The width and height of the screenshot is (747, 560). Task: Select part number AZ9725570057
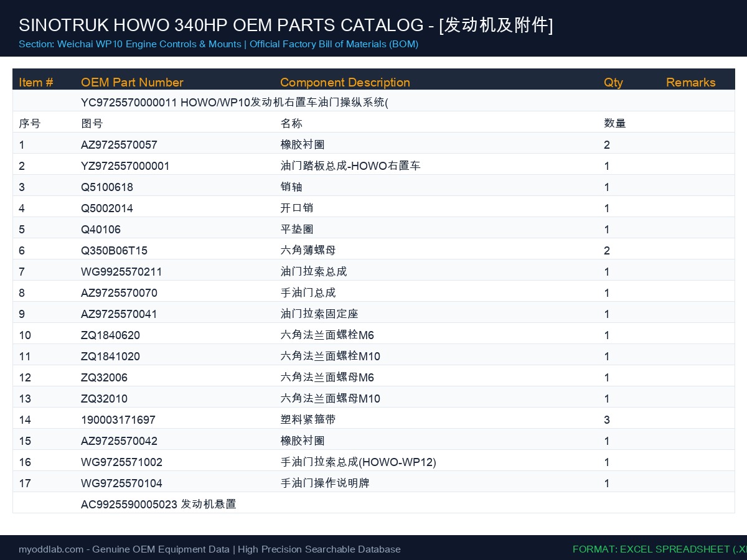click(x=119, y=145)
